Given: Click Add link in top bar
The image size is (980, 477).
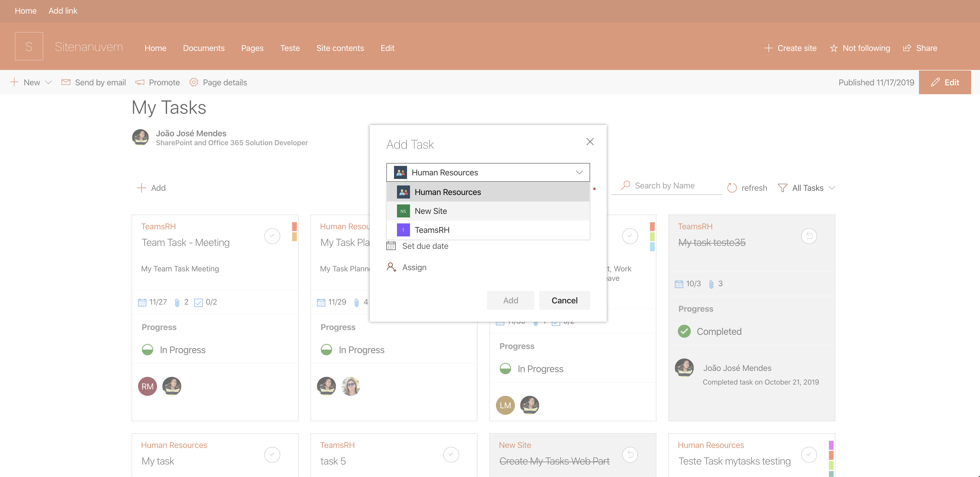Looking at the screenshot, I should coord(63,11).
